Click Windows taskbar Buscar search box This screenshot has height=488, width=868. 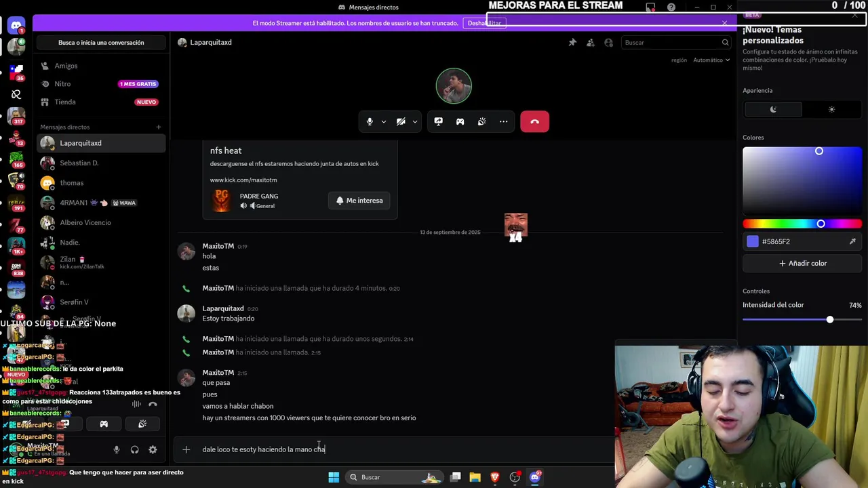[395, 477]
